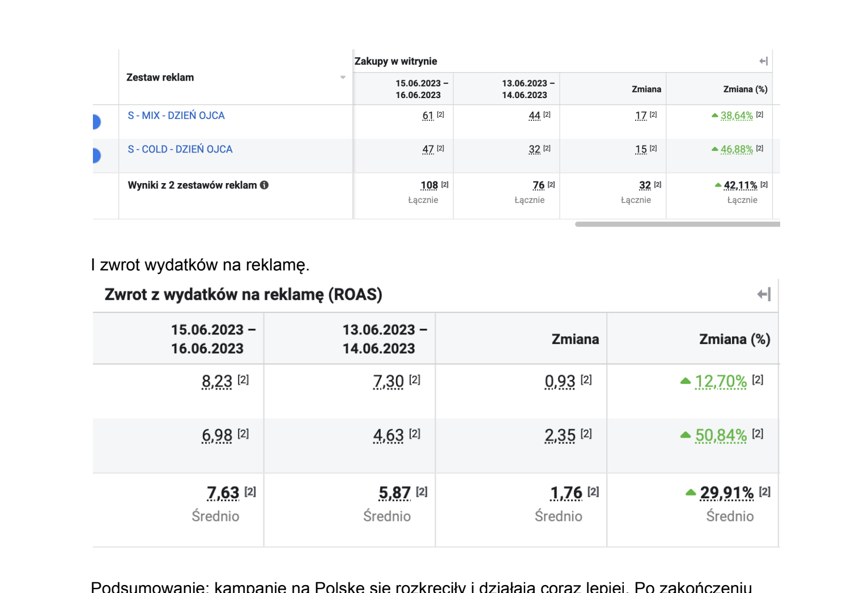Click the green up arrow beside 38,64%

[714, 116]
